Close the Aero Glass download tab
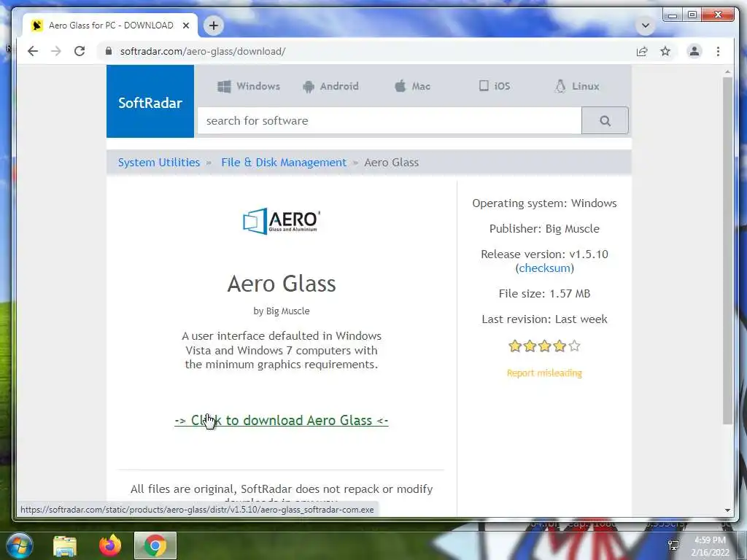Image resolution: width=747 pixels, height=560 pixels. click(186, 26)
